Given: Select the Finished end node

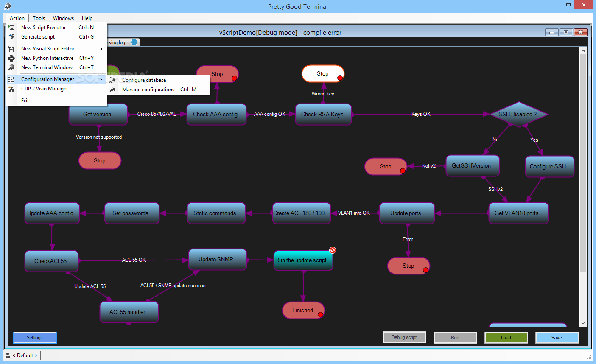Looking at the screenshot, I should [x=303, y=310].
